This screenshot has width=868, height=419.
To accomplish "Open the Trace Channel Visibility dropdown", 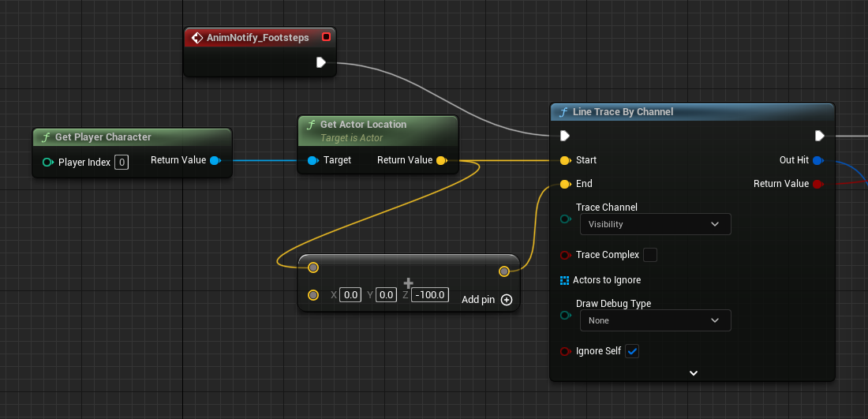I will [x=655, y=224].
